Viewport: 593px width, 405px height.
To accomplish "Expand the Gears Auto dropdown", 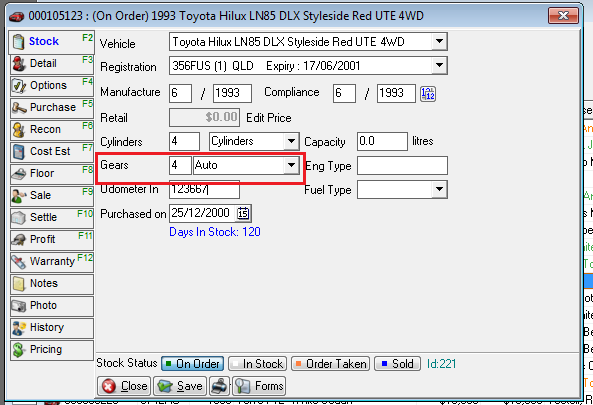I will point(291,165).
